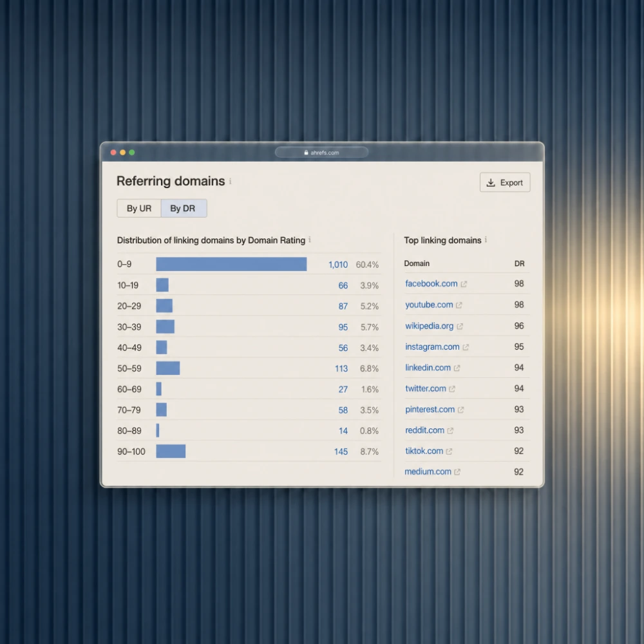Open the 66 domains count for 10–19
Image resolution: width=644 pixels, height=644 pixels.
click(x=343, y=286)
